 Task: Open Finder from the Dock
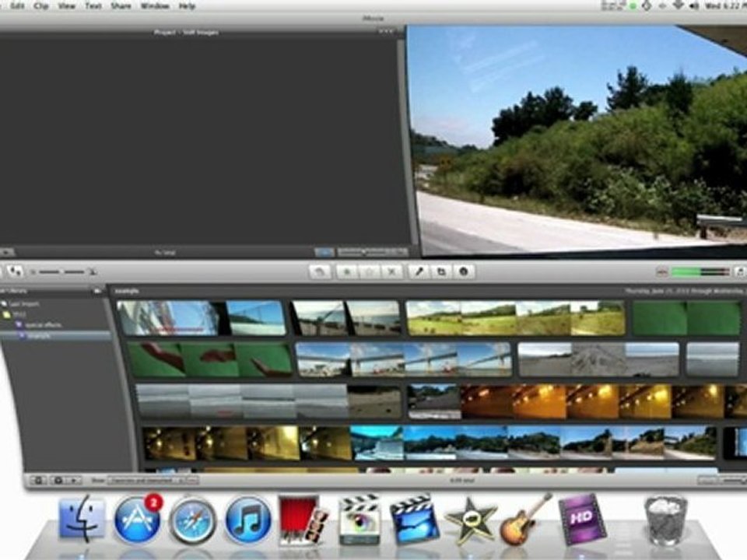pos(82,519)
